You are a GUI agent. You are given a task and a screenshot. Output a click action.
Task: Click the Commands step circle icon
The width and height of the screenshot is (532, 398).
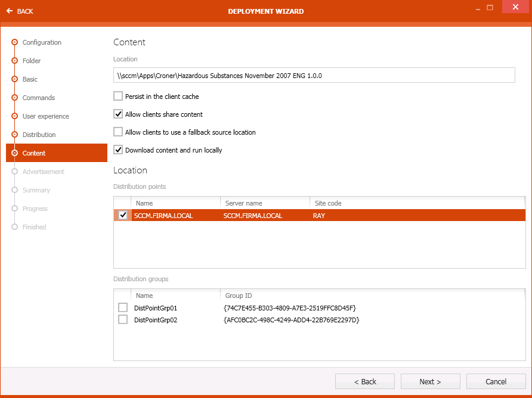[15, 98]
